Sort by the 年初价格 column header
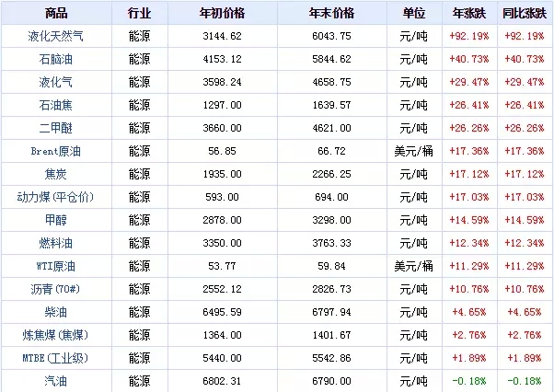Image resolution: width=554 pixels, height=392 pixels. pyautogui.click(x=222, y=13)
